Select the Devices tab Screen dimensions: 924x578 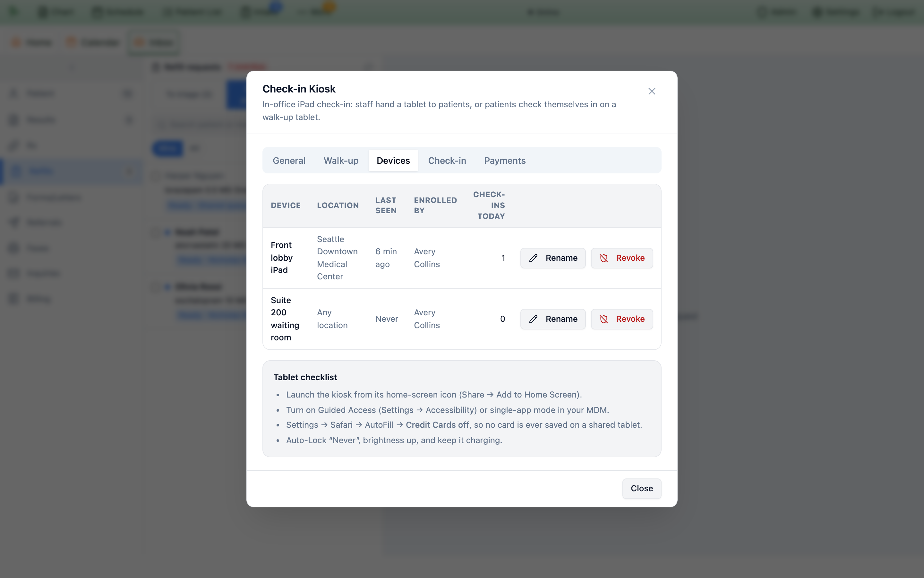coord(393,161)
